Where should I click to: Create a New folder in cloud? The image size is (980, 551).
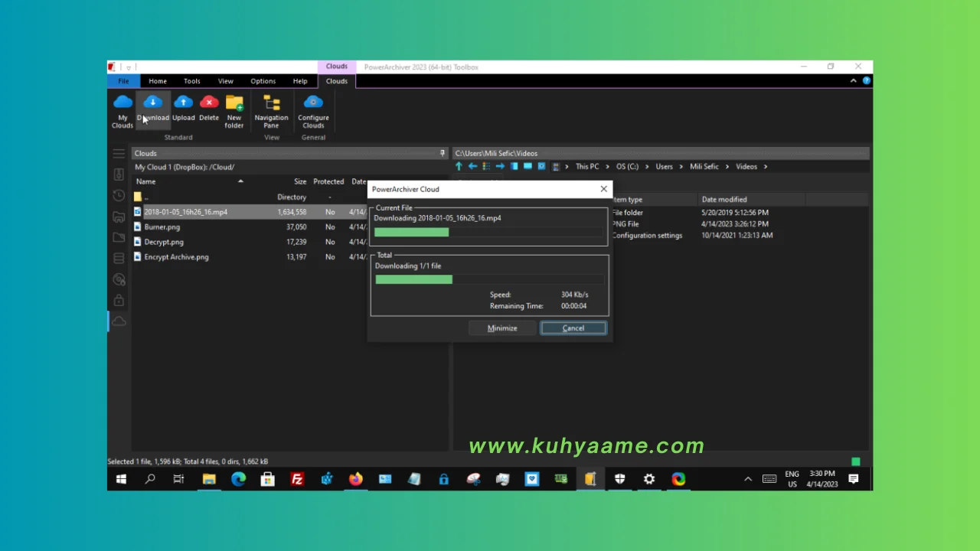pyautogui.click(x=234, y=111)
